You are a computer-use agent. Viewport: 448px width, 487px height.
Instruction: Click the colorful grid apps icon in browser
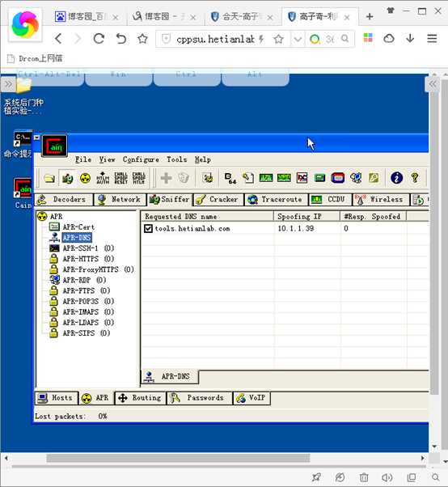pos(368,38)
